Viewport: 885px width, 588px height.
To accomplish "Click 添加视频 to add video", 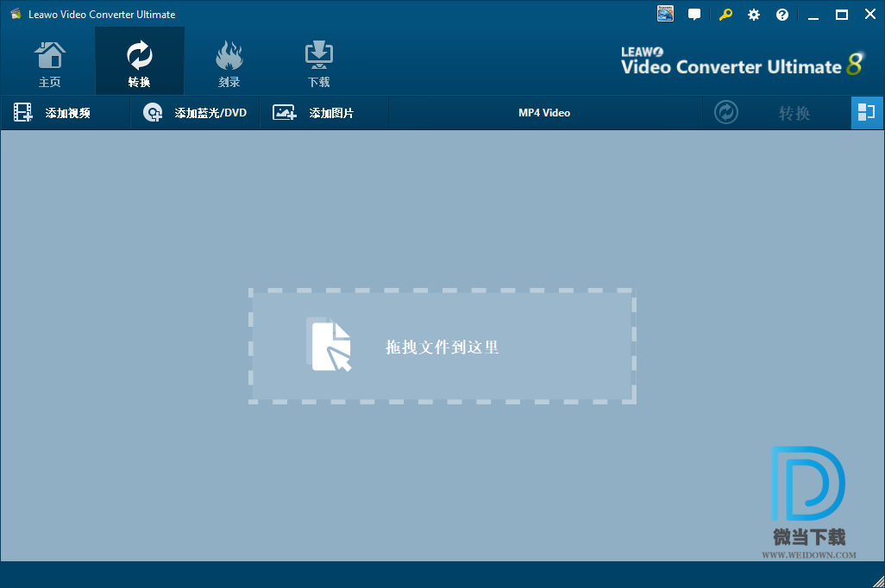I will 65,113.
